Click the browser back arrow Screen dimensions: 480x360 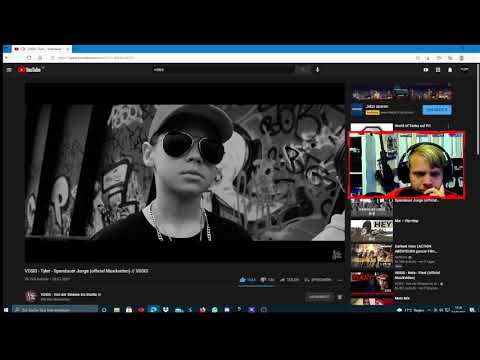point(7,58)
